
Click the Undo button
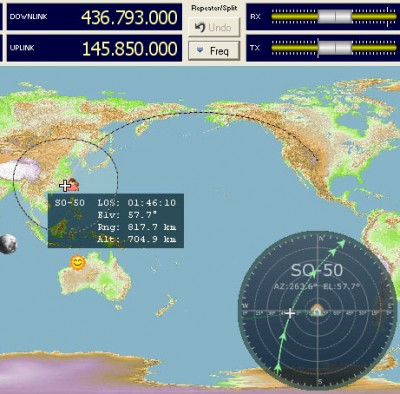214,27
